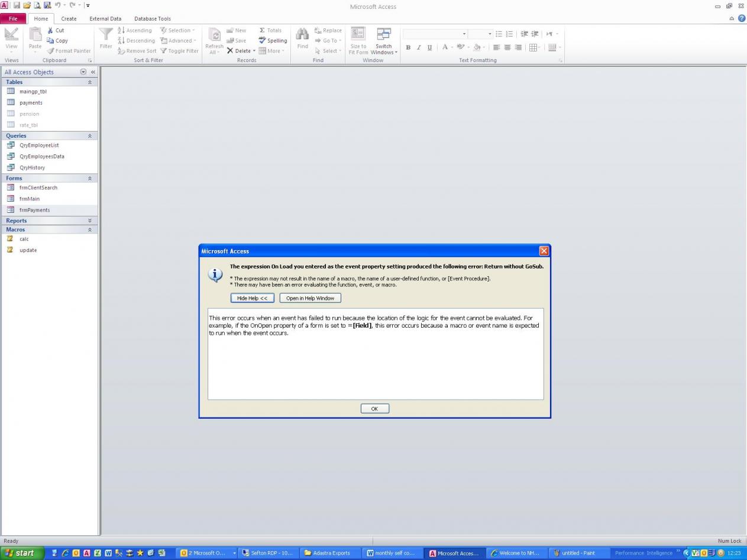The width and height of the screenshot is (747, 560).
Task: Click the Refresh All icon
Action: [x=214, y=35]
